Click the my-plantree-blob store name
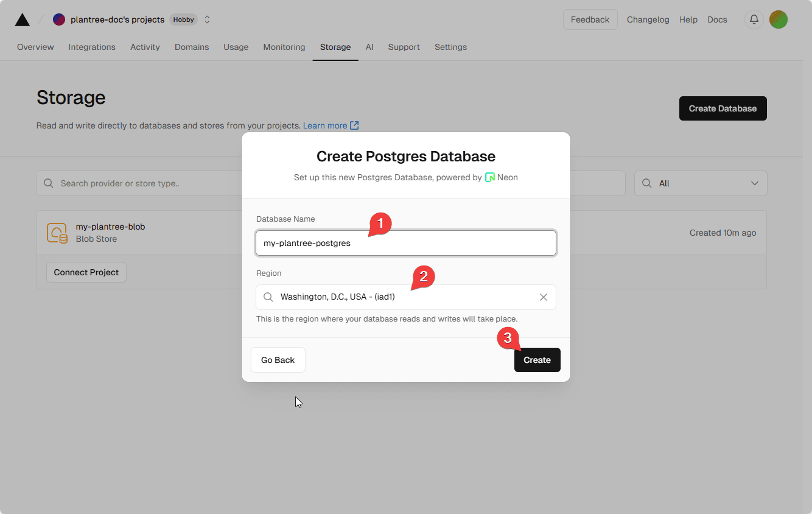Viewport: 812px width, 514px height. point(110,227)
